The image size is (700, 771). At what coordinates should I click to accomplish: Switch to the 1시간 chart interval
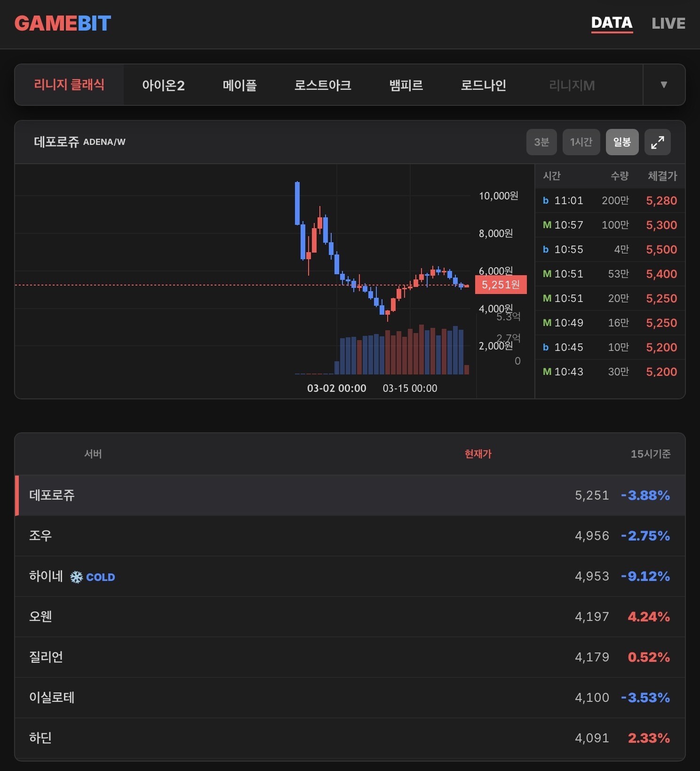(581, 142)
